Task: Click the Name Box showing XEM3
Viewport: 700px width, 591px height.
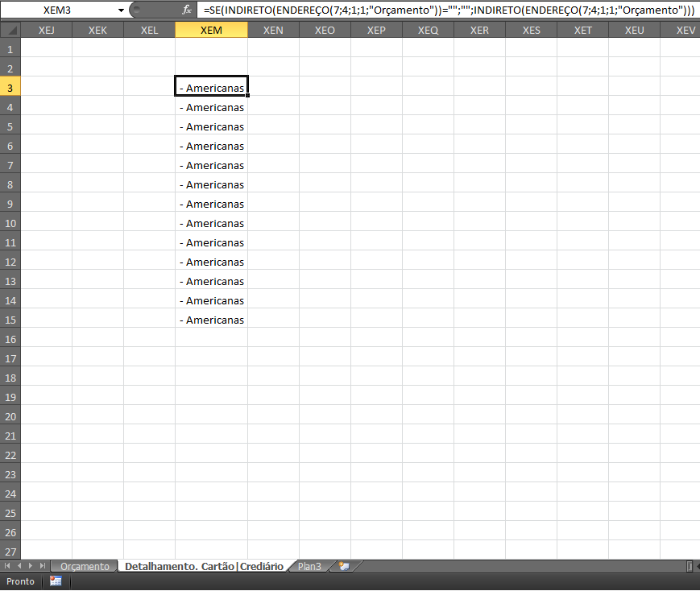Action: click(57, 10)
